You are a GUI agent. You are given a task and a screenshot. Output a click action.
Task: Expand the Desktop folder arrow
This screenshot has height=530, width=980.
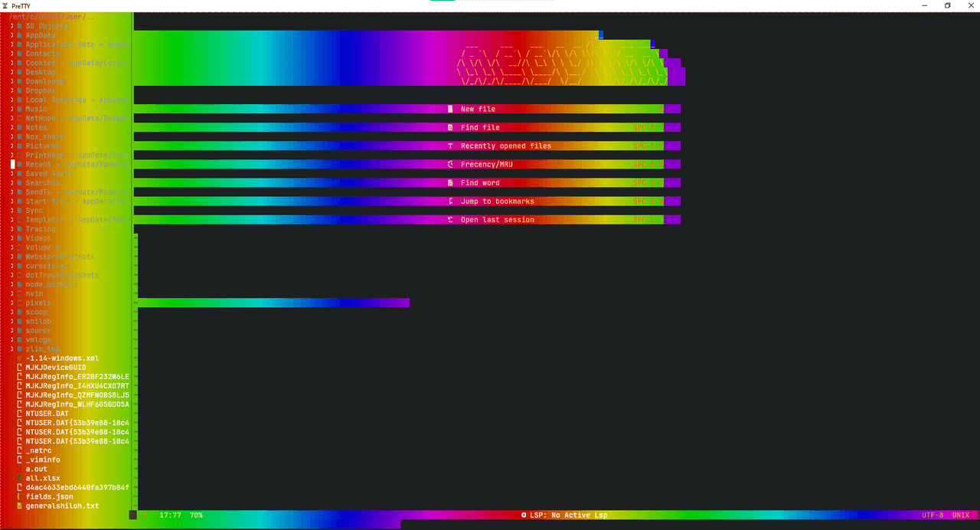tap(12, 72)
